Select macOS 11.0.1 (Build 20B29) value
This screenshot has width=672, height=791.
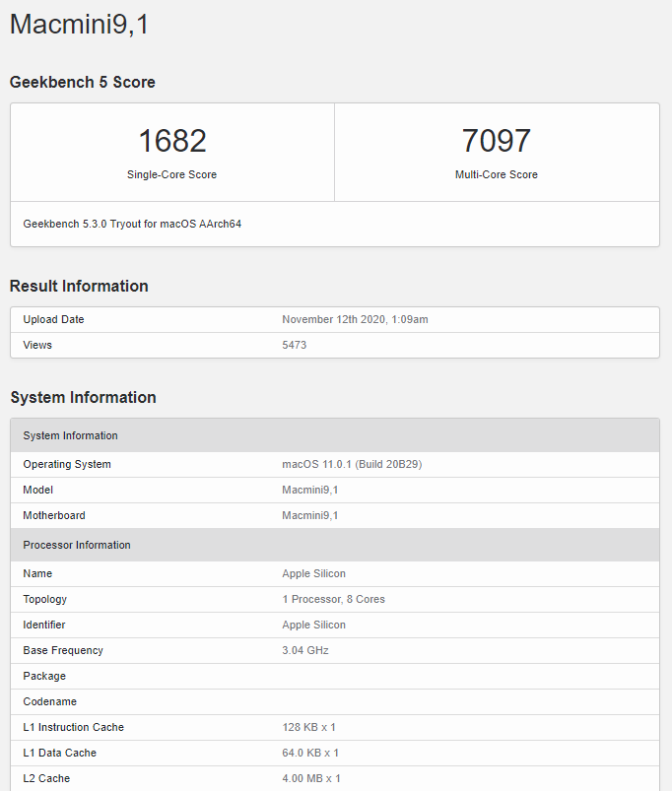pos(352,464)
